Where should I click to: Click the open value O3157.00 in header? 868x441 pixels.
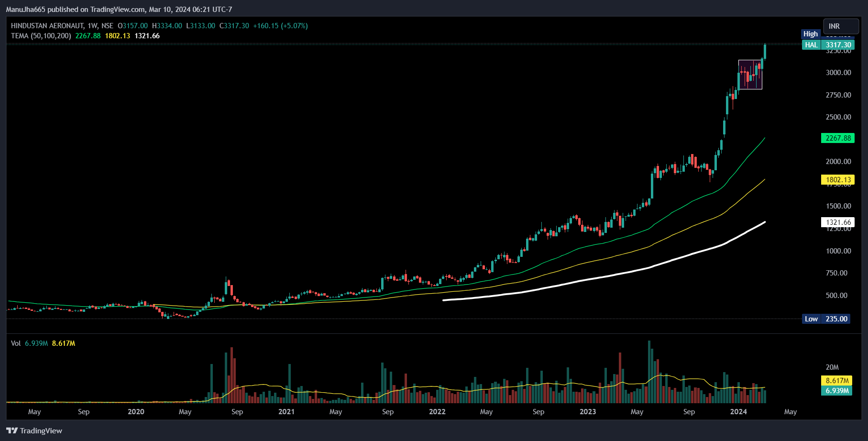coord(133,26)
